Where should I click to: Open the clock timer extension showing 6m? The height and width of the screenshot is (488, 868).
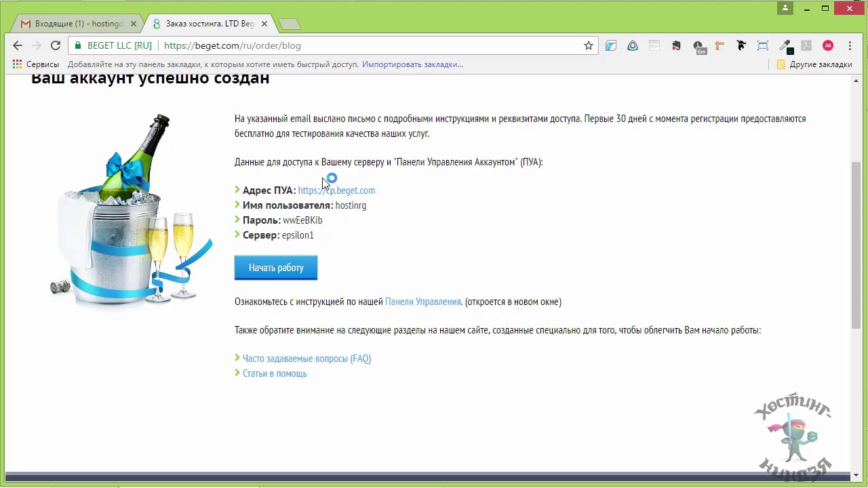pyautogui.click(x=698, y=46)
